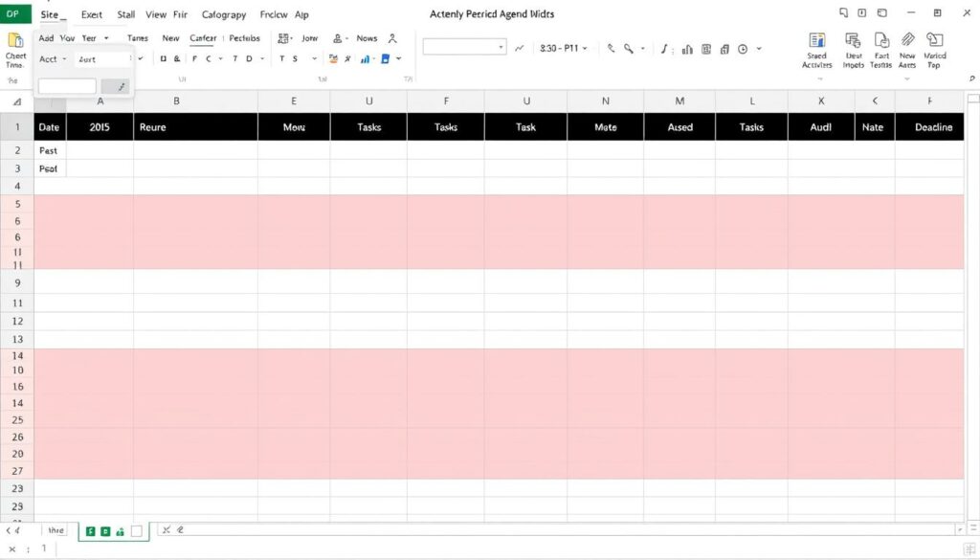Click the person icon beside Nows
The width and height of the screenshot is (980, 560).
[x=338, y=39]
